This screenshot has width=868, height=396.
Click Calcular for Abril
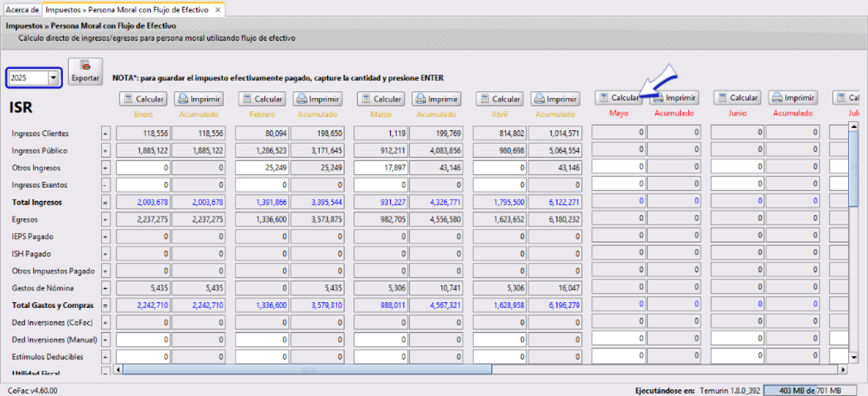499,99
